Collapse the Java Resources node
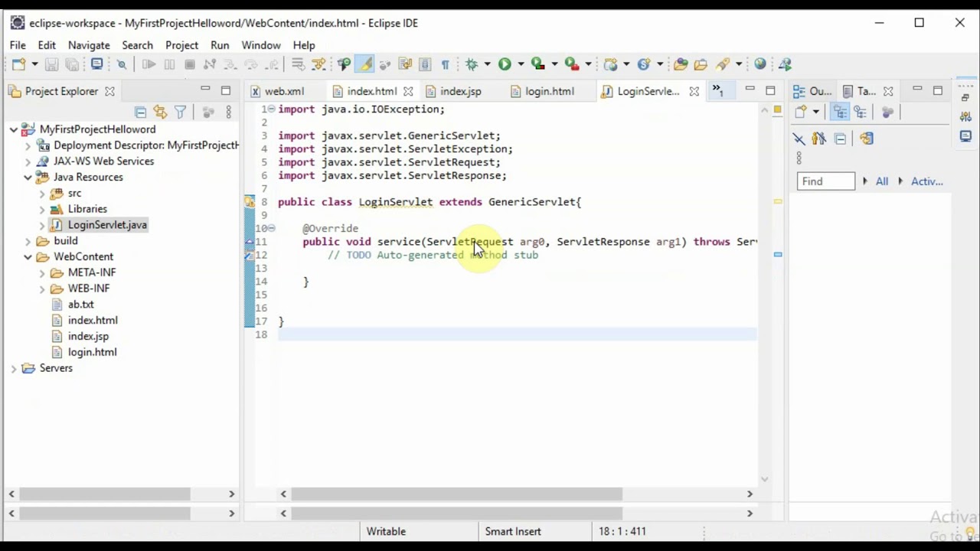This screenshot has height=551, width=980. click(28, 178)
